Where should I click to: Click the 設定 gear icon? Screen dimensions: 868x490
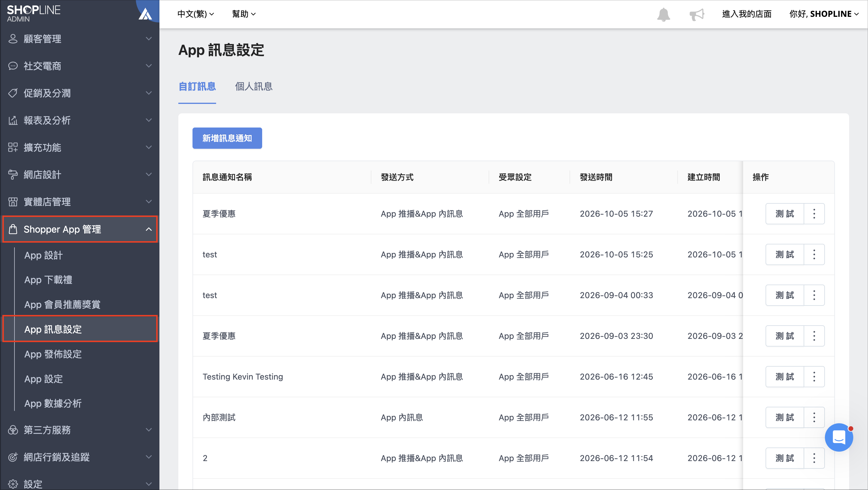pyautogui.click(x=13, y=484)
